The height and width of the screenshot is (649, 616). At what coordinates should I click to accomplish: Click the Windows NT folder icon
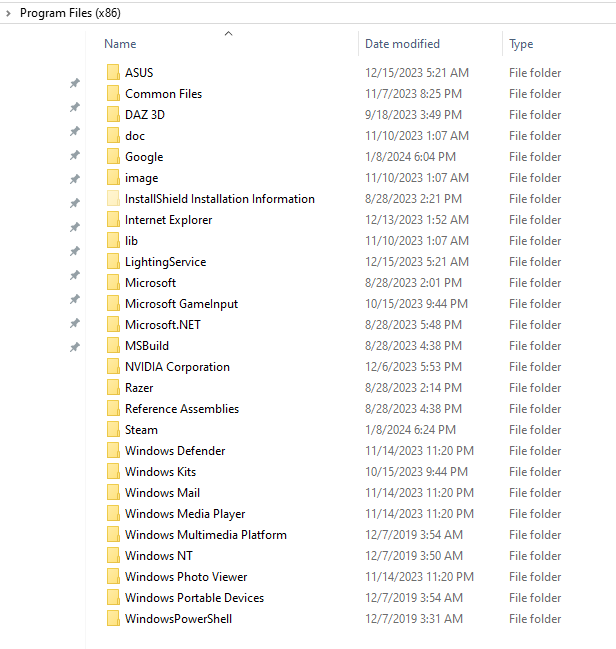(113, 555)
